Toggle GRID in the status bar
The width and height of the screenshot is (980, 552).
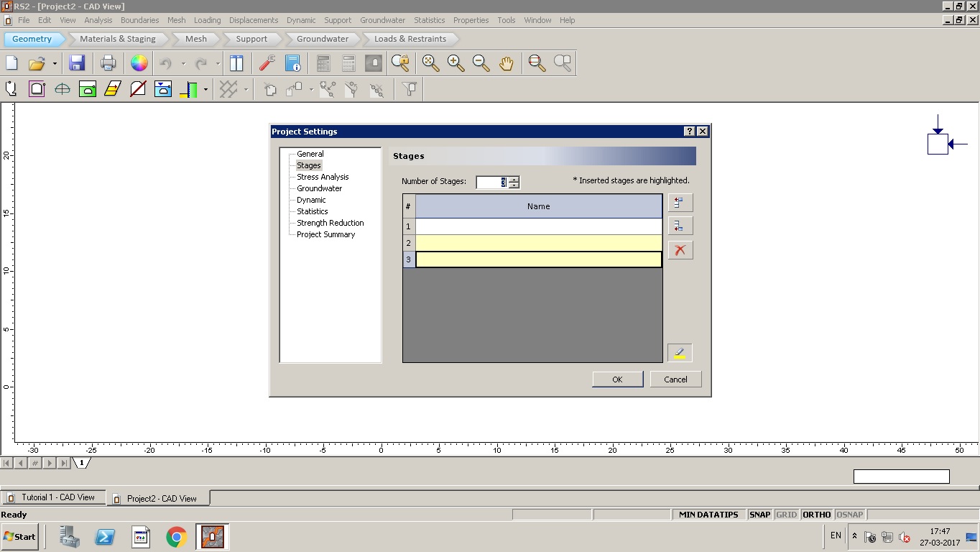coord(786,515)
